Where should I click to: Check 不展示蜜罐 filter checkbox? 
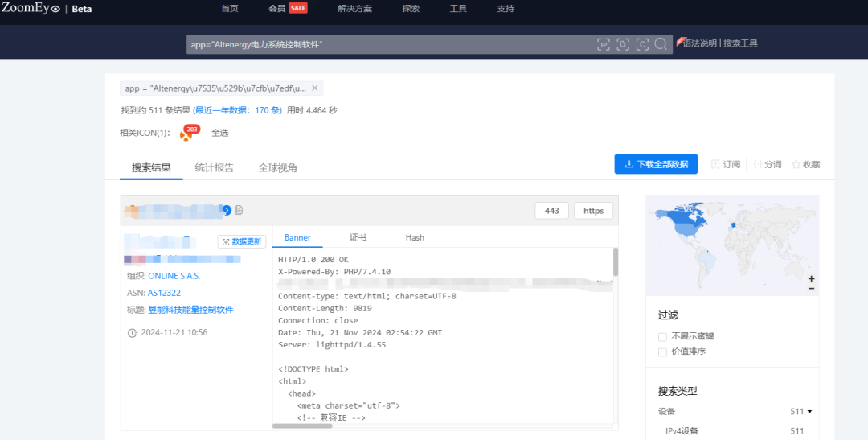pos(662,336)
